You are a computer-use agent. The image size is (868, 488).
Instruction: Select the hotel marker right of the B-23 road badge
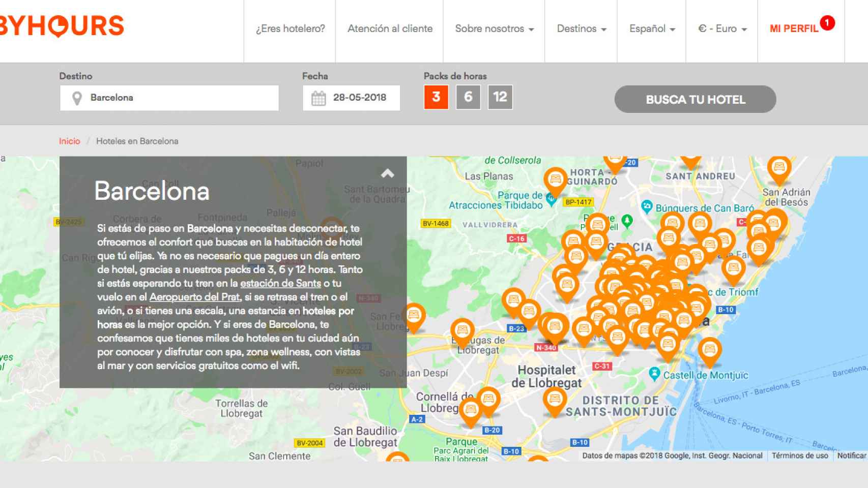[x=555, y=328]
